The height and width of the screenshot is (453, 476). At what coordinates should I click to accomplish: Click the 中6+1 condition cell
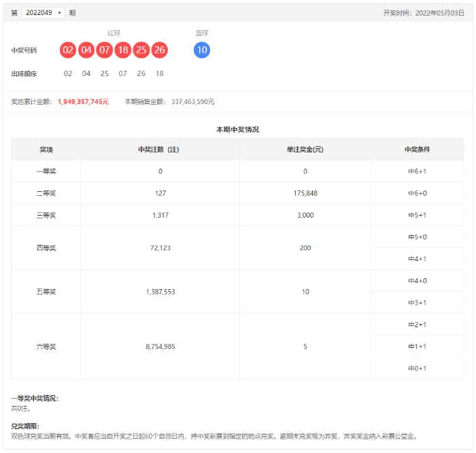(417, 171)
